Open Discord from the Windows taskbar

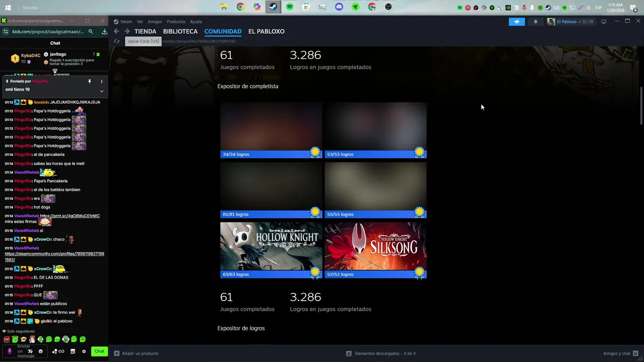(x=339, y=7)
